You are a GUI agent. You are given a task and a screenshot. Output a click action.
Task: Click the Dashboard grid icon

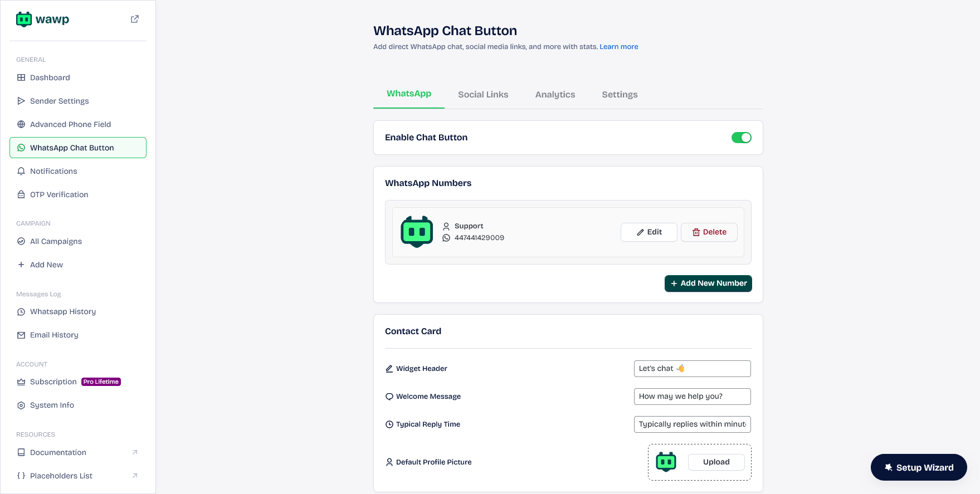point(21,77)
